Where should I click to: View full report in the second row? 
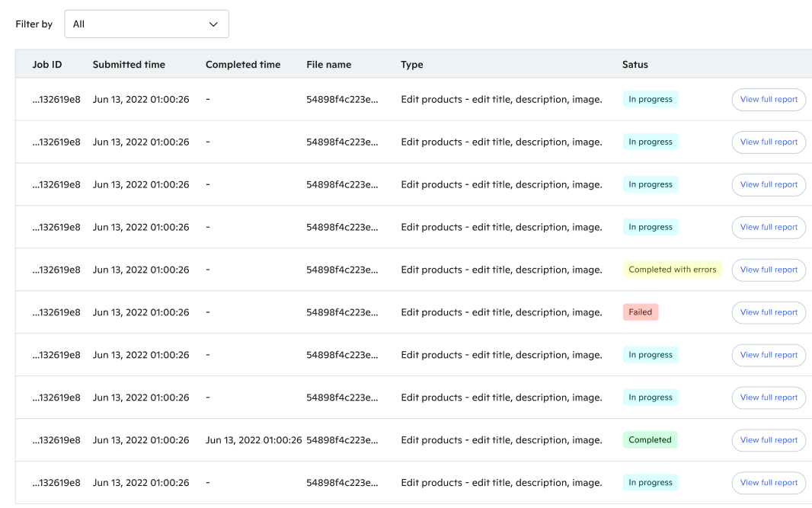tap(769, 142)
